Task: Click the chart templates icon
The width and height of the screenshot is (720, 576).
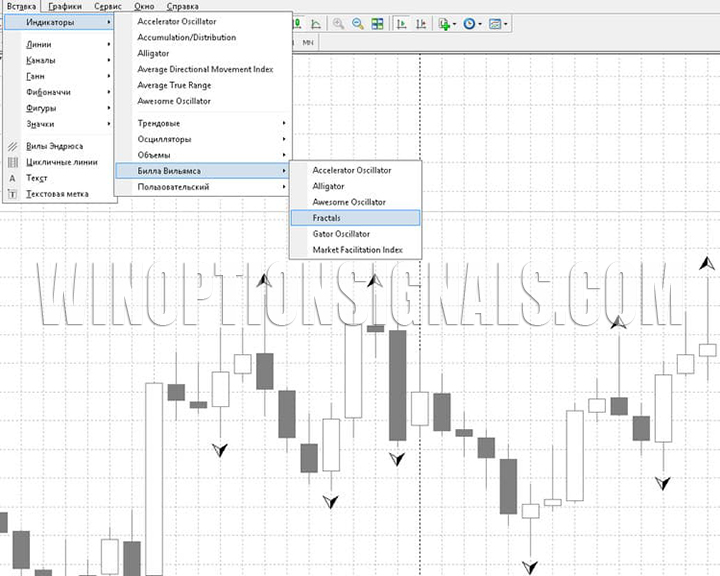Action: pos(495,23)
